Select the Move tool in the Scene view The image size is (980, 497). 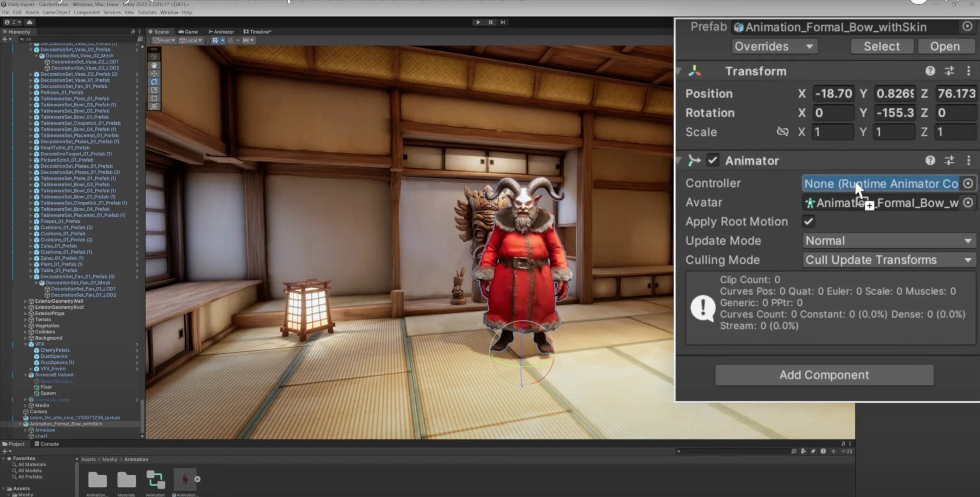click(x=154, y=74)
